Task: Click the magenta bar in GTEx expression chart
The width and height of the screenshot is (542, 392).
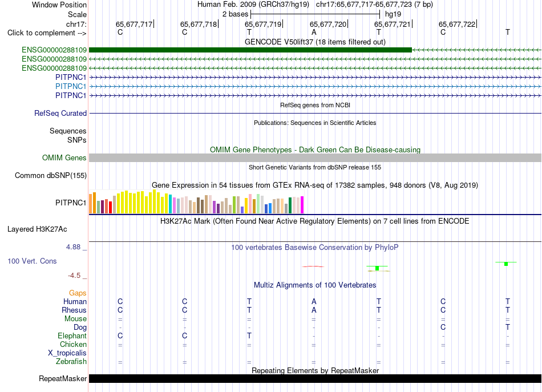Action: pyautogui.click(x=302, y=205)
